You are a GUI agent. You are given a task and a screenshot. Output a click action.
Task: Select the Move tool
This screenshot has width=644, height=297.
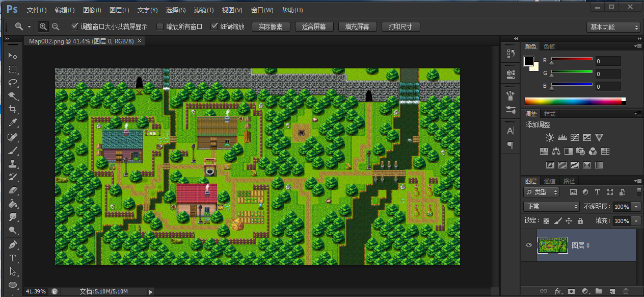[x=13, y=56]
